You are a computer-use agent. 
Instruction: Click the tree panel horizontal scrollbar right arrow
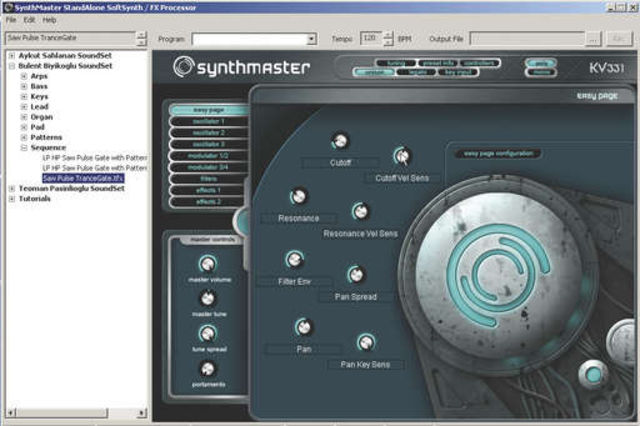141,413
